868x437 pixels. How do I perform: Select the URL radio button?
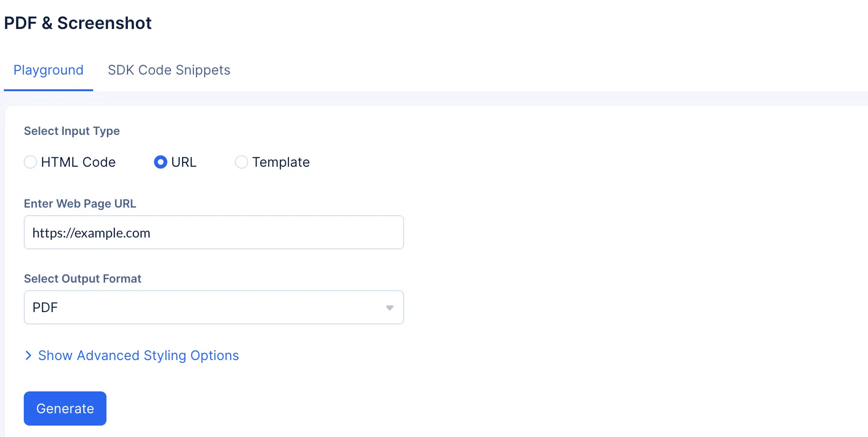click(x=161, y=162)
